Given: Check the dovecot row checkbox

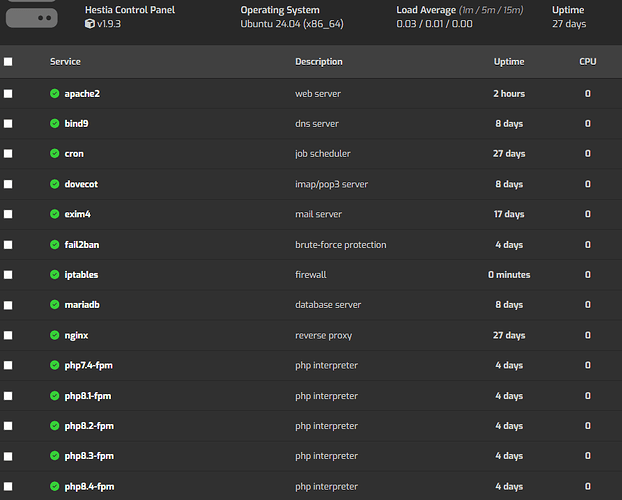Looking at the screenshot, I should point(8,184).
